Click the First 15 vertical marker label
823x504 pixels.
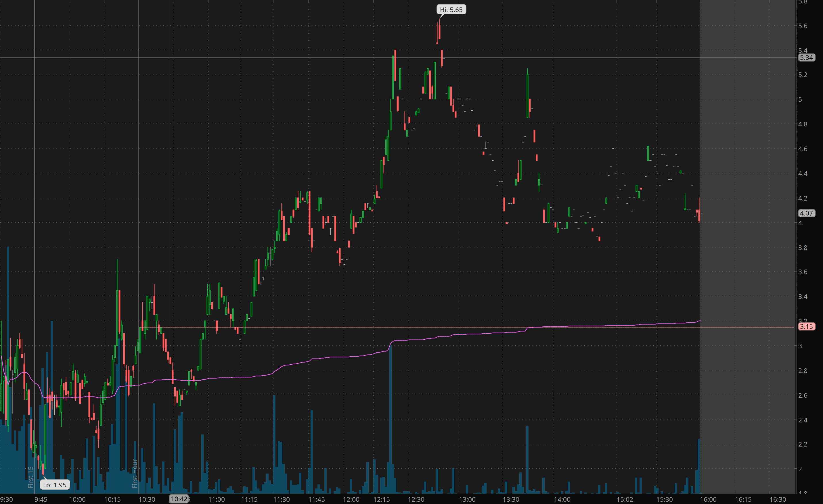pyautogui.click(x=31, y=477)
